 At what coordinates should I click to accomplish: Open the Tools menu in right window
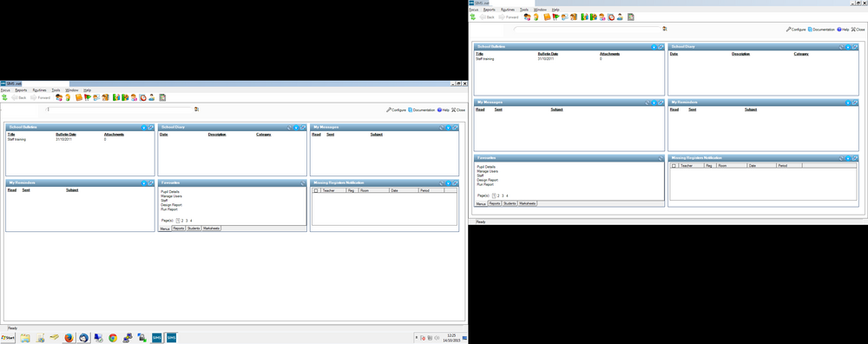click(x=524, y=10)
